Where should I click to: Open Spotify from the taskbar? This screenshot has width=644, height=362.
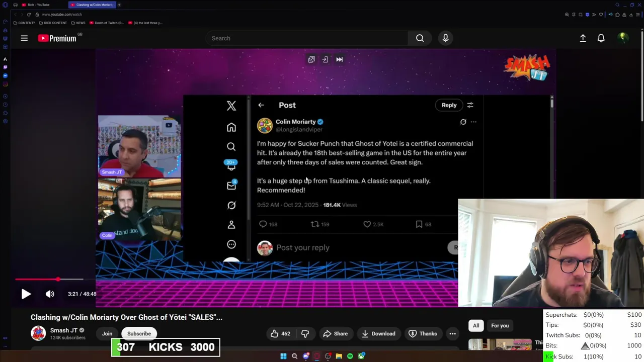pyautogui.click(x=350, y=356)
